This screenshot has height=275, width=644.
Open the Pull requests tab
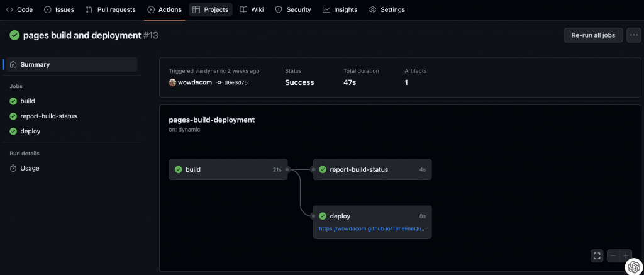111,9
